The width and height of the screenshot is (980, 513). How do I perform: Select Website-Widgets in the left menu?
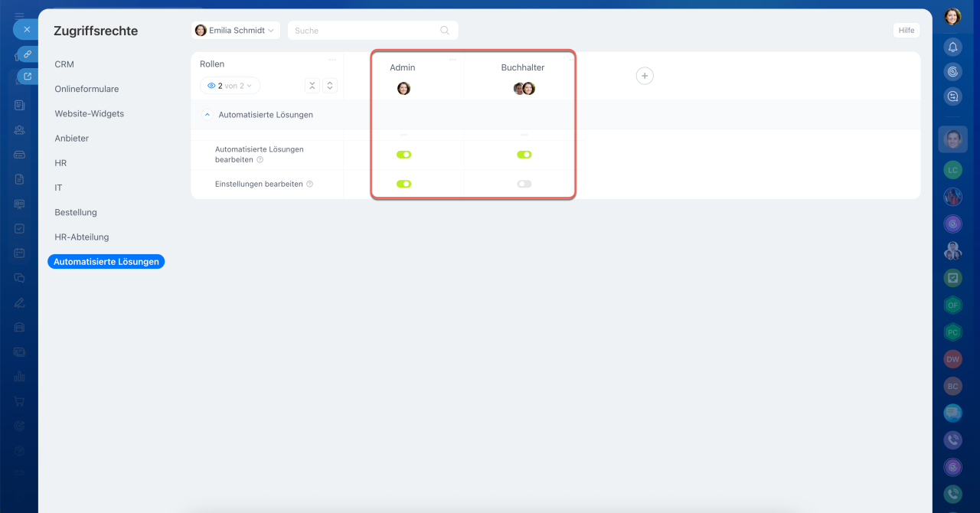[89, 113]
